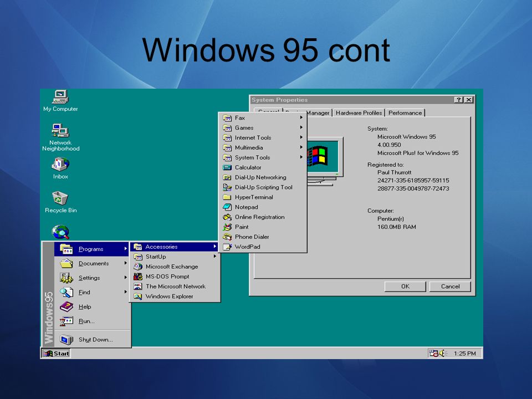Launch Paint from the Accessories menu
The width and height of the screenshot is (532, 399).
click(263, 227)
